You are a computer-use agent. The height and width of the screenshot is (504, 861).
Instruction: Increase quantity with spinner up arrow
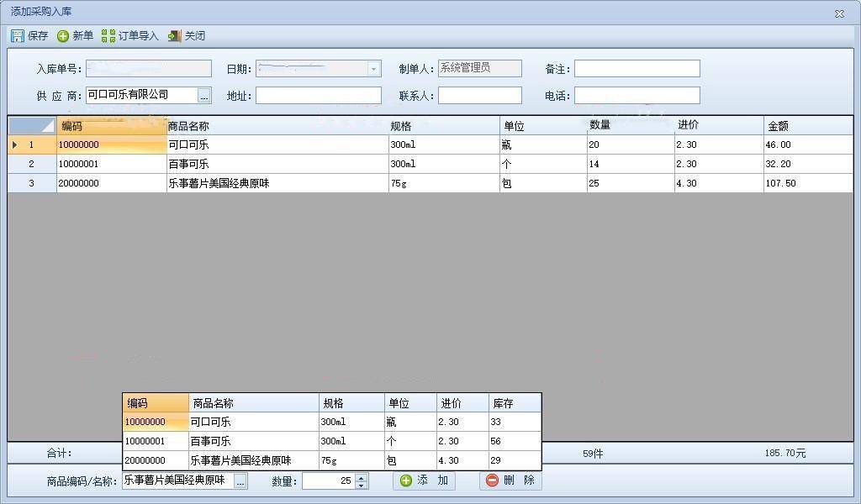pos(362,477)
